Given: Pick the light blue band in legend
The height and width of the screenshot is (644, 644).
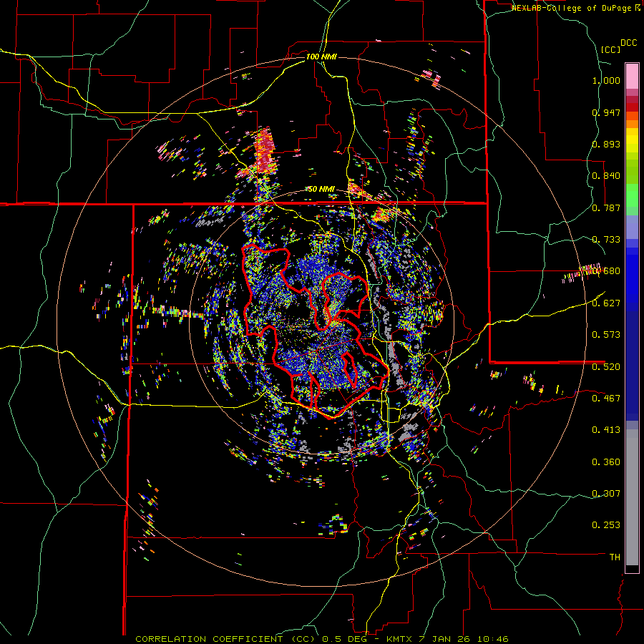Looking at the screenshot, I should 632,228.
